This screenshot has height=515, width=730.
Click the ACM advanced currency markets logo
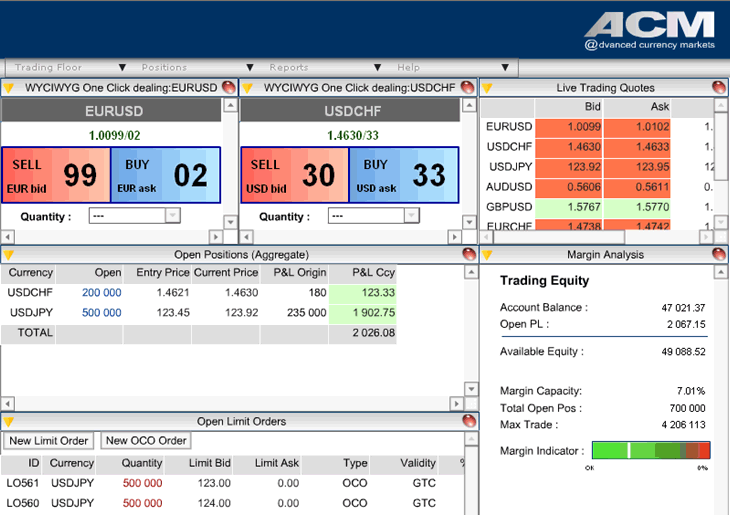click(x=650, y=31)
